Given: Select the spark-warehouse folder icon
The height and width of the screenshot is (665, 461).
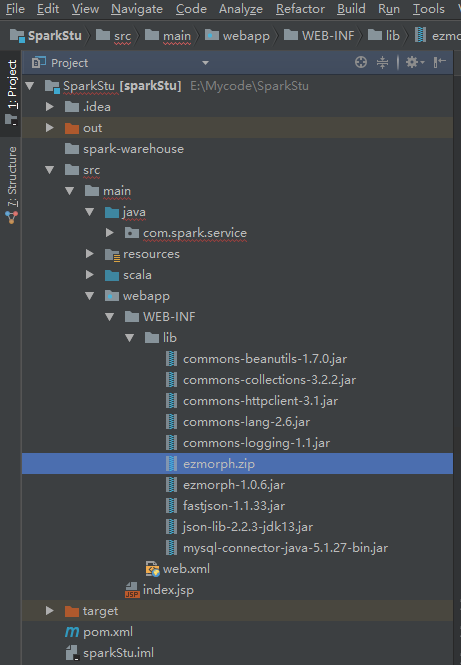Looking at the screenshot, I should click(72, 149).
